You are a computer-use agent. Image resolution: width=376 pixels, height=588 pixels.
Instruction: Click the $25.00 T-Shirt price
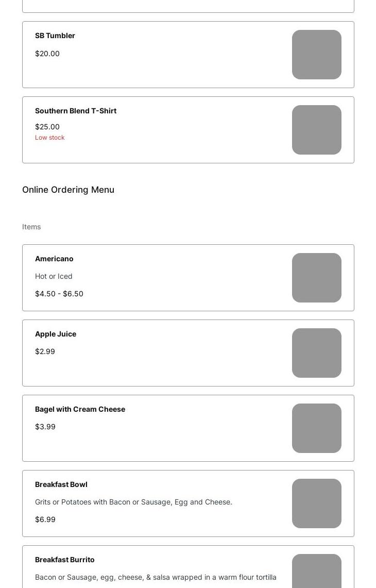click(47, 127)
